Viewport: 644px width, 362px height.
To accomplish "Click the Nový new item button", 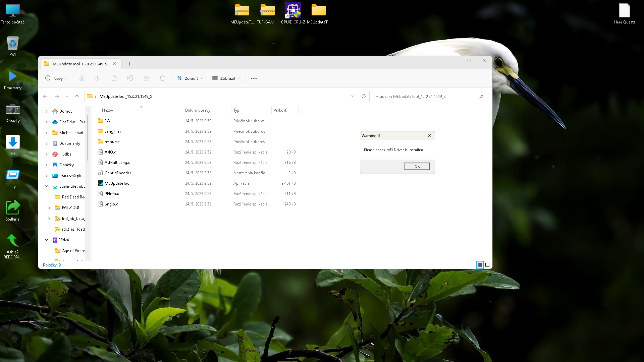I will pyautogui.click(x=56, y=78).
